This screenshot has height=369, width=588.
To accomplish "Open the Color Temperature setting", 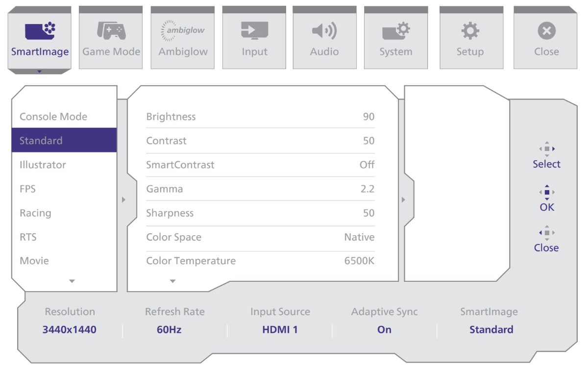I will [260, 261].
